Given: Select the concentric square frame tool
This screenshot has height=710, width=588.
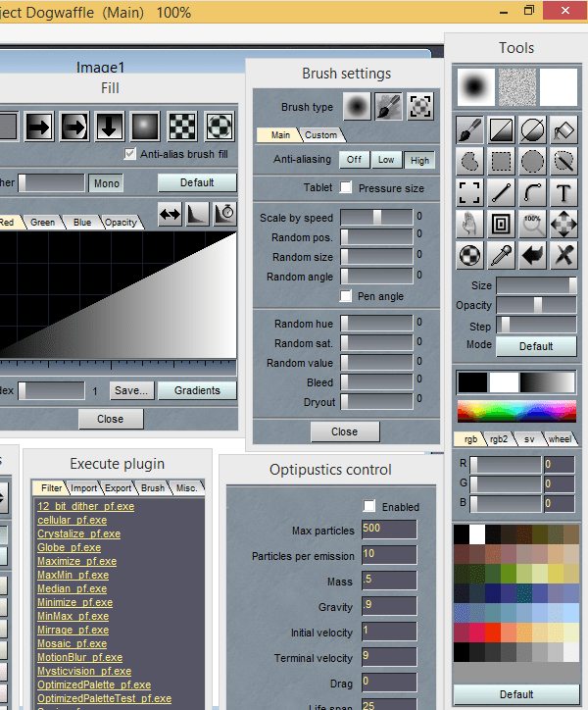Looking at the screenshot, I should click(502, 225).
